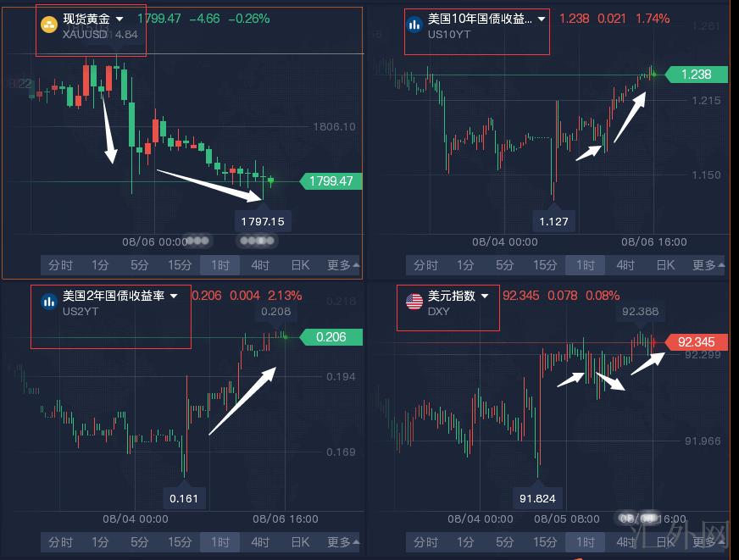
Task: Click the DXY US flag icon
Action: [x=414, y=302]
